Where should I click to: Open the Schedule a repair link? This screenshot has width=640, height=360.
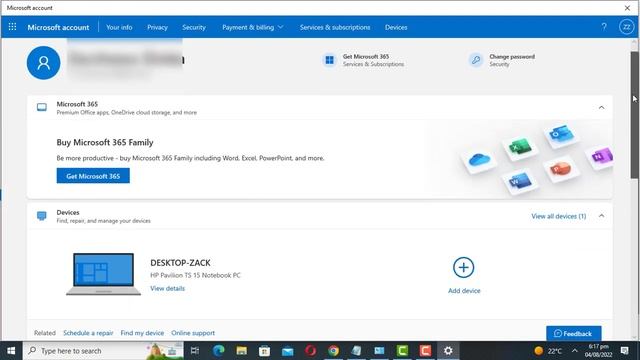coord(88,333)
